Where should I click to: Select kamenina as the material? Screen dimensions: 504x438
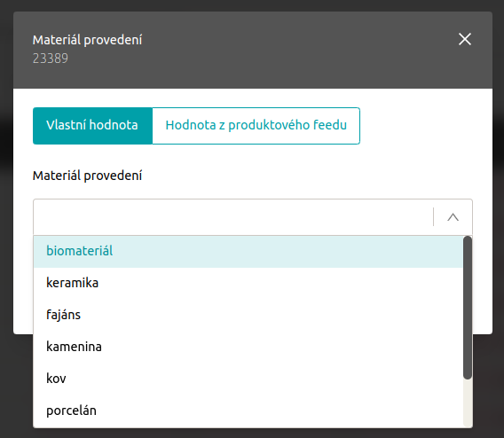pyautogui.click(x=248, y=347)
